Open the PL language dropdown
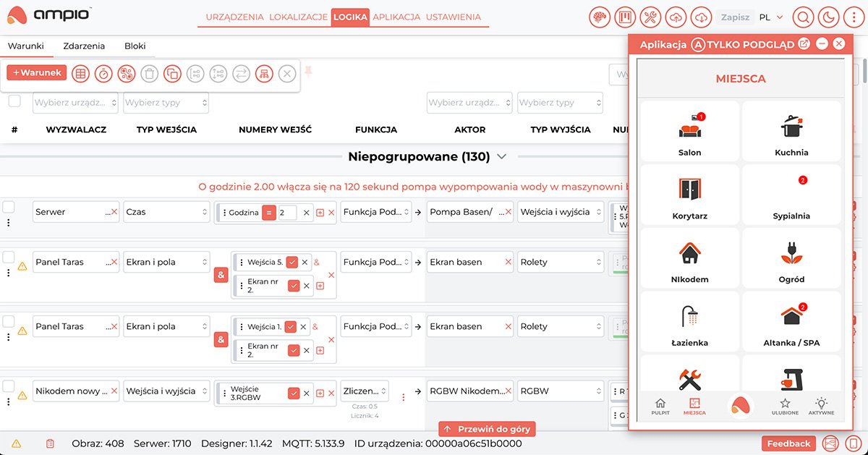The image size is (868, 455). coord(770,17)
